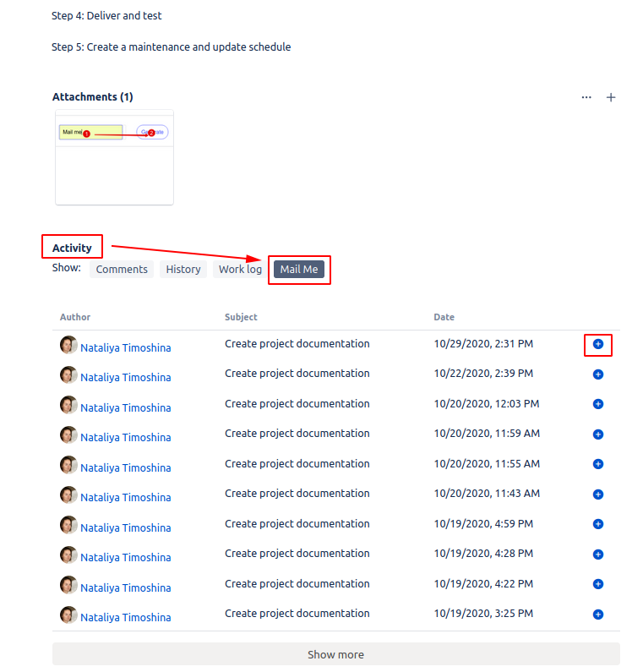Click plus icon for 10/19/2020, 4:59 PM email
Screen dimensions: 643x672
click(598, 524)
